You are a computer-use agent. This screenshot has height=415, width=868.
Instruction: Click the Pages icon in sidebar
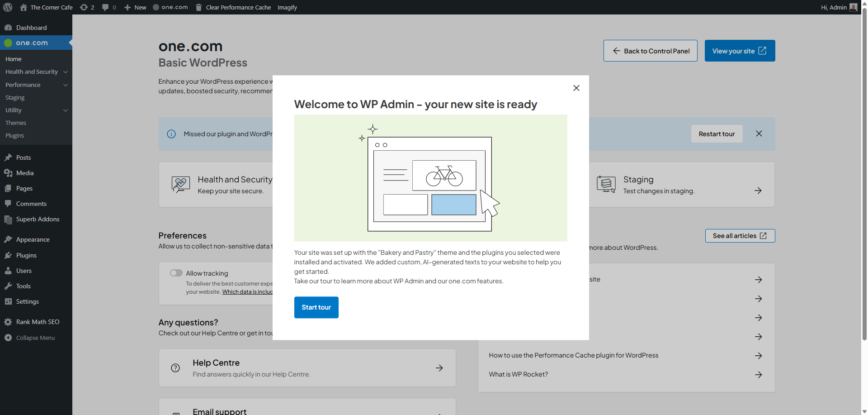8,188
